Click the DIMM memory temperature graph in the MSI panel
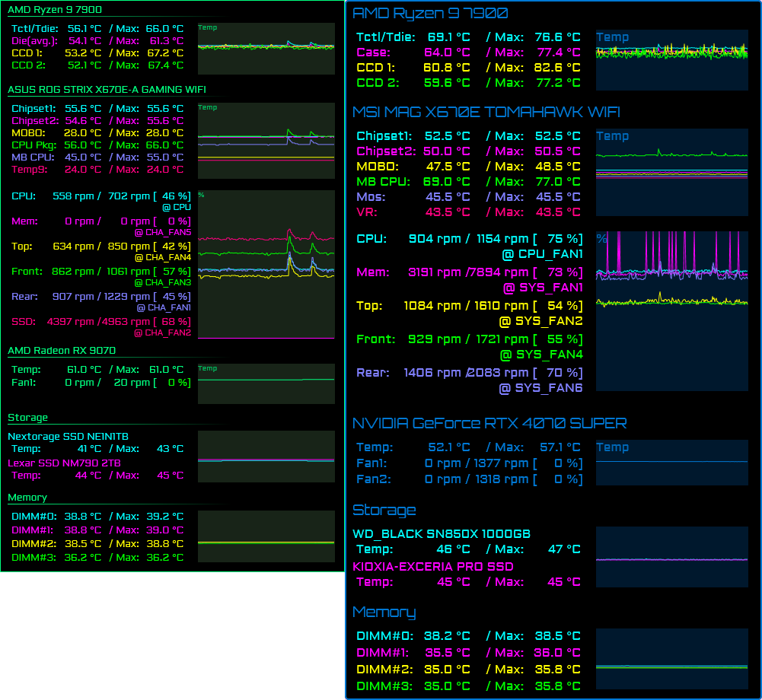The height and width of the screenshot is (700, 762). tap(672, 659)
